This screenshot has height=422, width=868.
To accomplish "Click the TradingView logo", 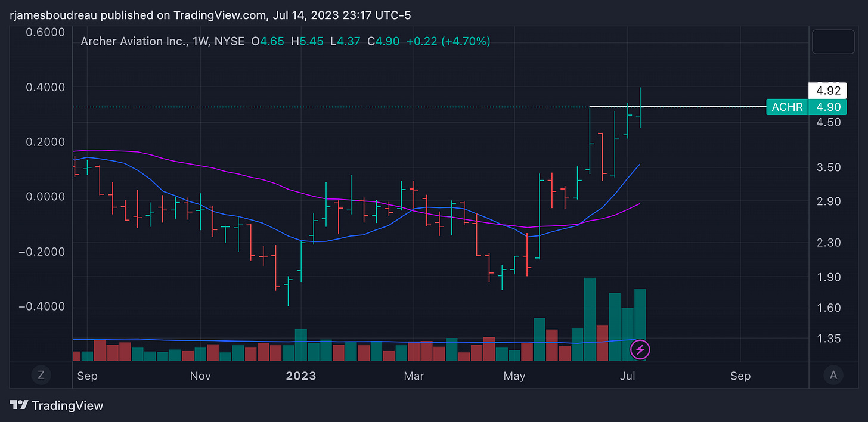I will click(x=57, y=405).
